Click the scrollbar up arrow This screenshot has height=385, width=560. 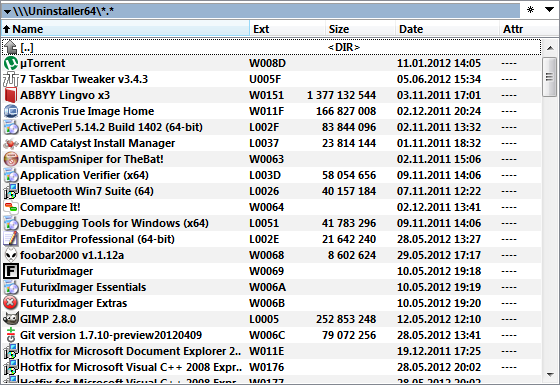[x=550, y=48]
